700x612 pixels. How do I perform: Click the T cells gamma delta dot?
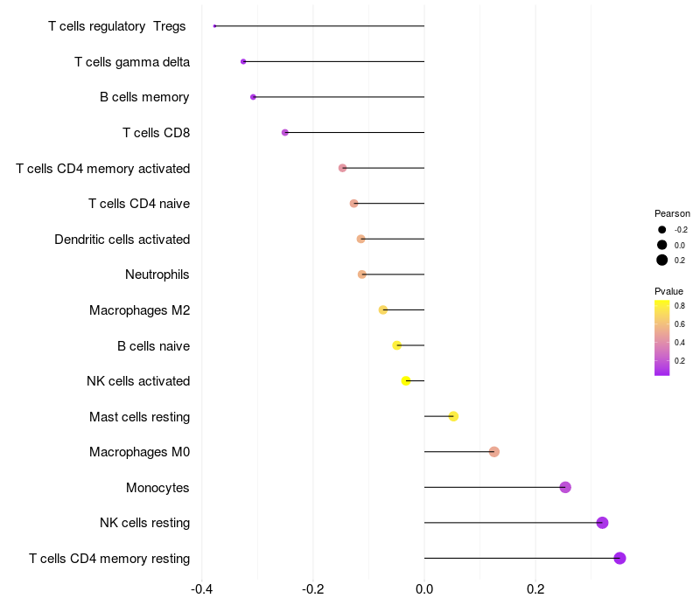[x=243, y=61]
